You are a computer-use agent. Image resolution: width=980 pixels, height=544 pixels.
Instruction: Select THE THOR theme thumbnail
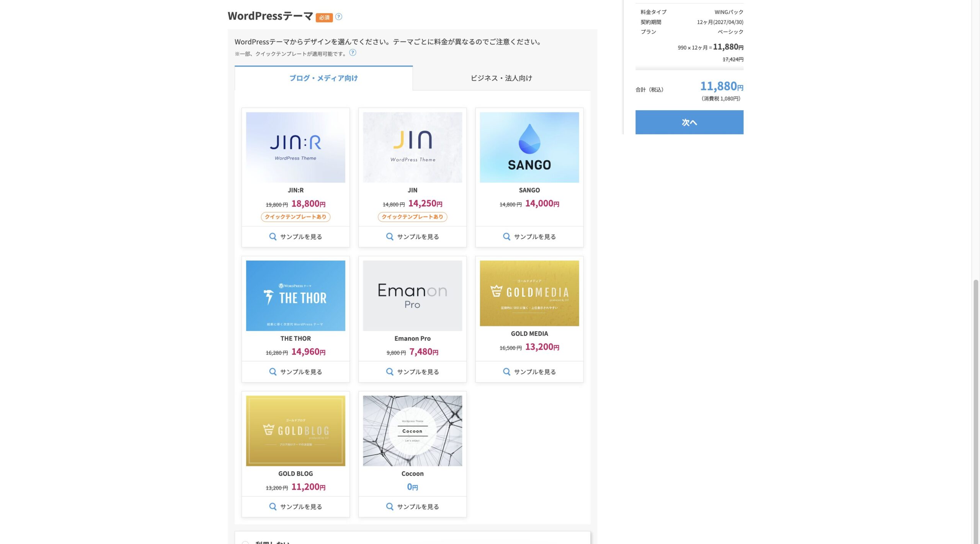pos(295,296)
